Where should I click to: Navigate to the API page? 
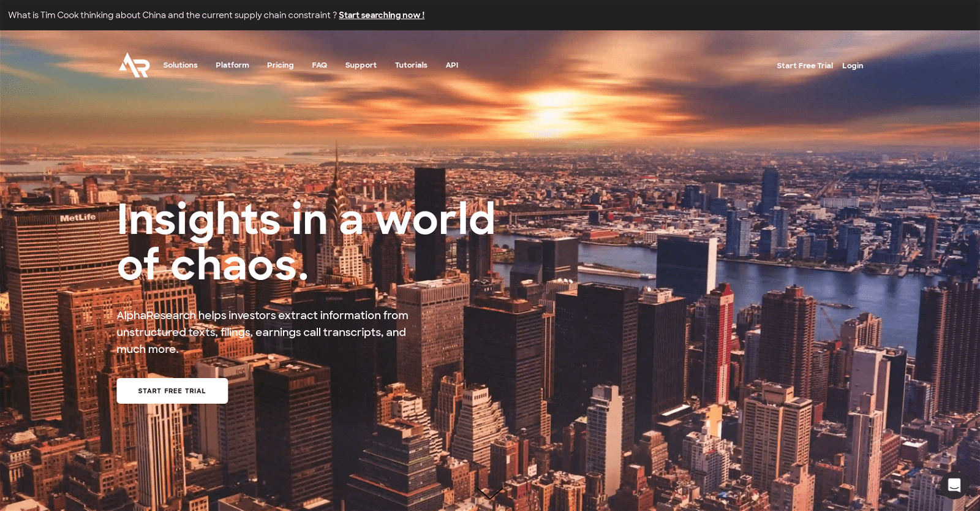pyautogui.click(x=451, y=65)
